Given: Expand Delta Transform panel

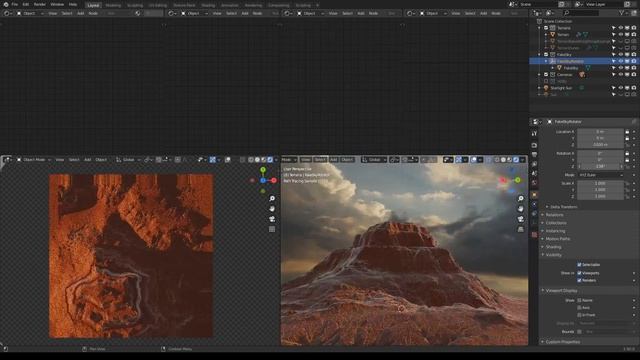Looking at the screenshot, I should [563, 207].
